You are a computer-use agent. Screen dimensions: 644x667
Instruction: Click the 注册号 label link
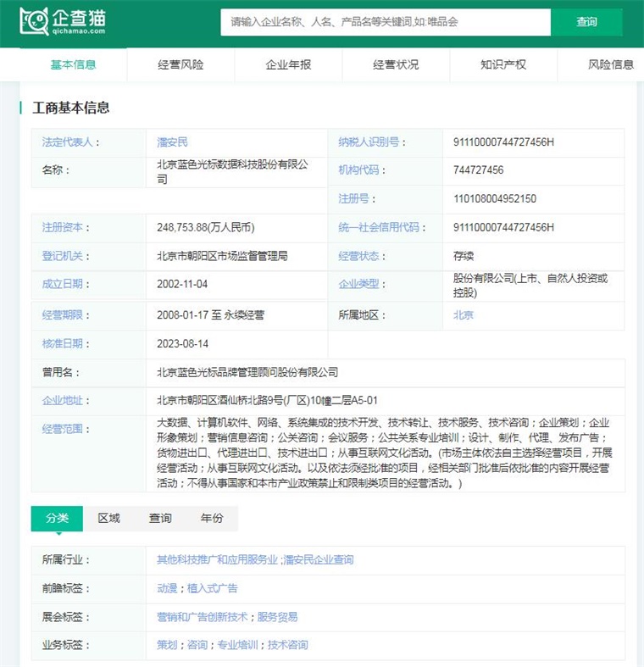tap(353, 198)
